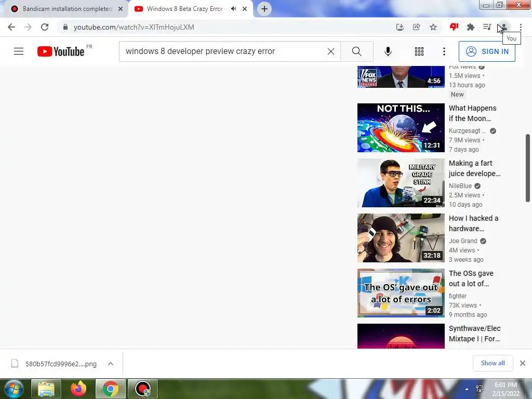Open the Extensions puzzle piece menu

point(471,27)
